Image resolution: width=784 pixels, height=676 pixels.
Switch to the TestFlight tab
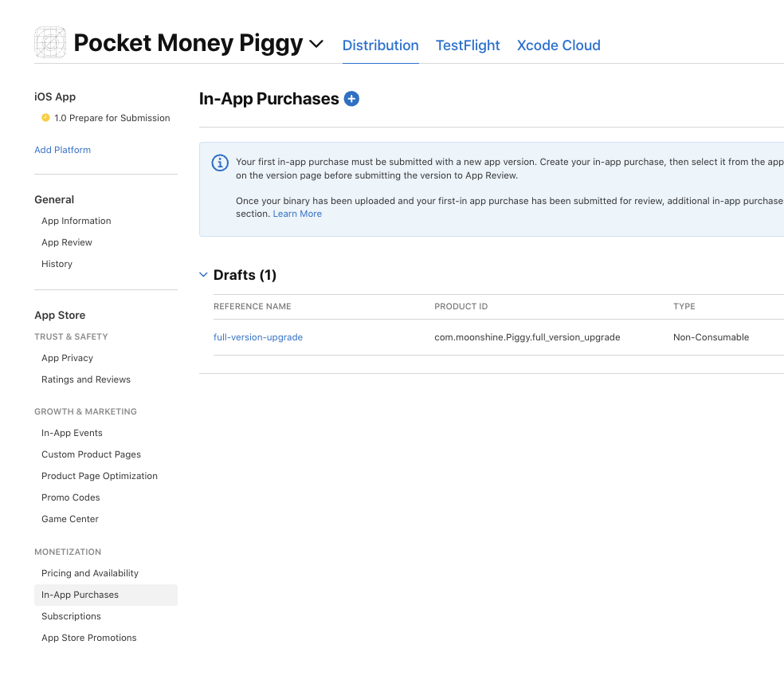[x=468, y=45]
